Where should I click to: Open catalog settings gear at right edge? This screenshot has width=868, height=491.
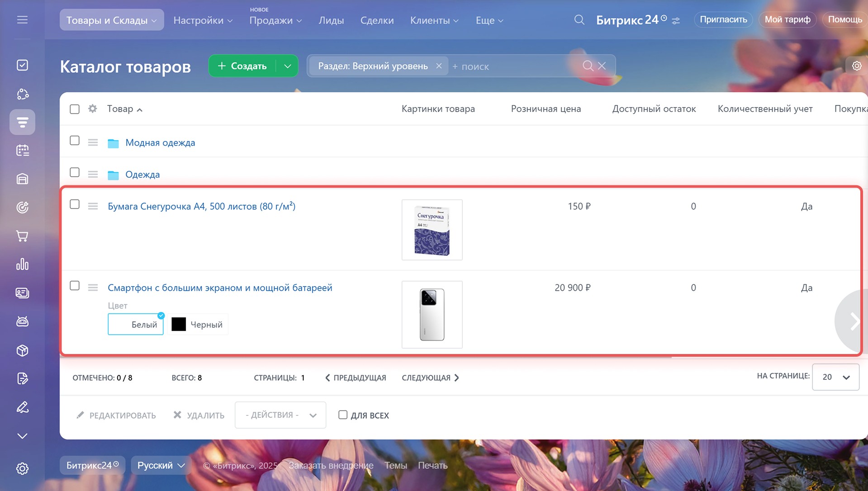tap(856, 66)
